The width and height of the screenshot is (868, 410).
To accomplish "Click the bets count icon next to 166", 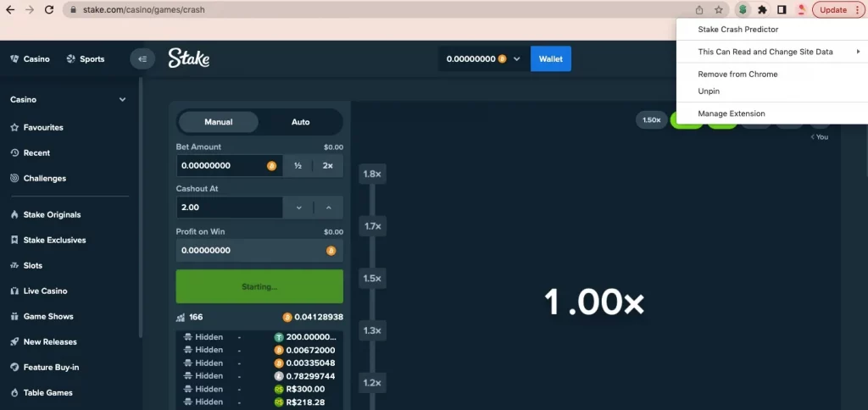I will point(181,317).
